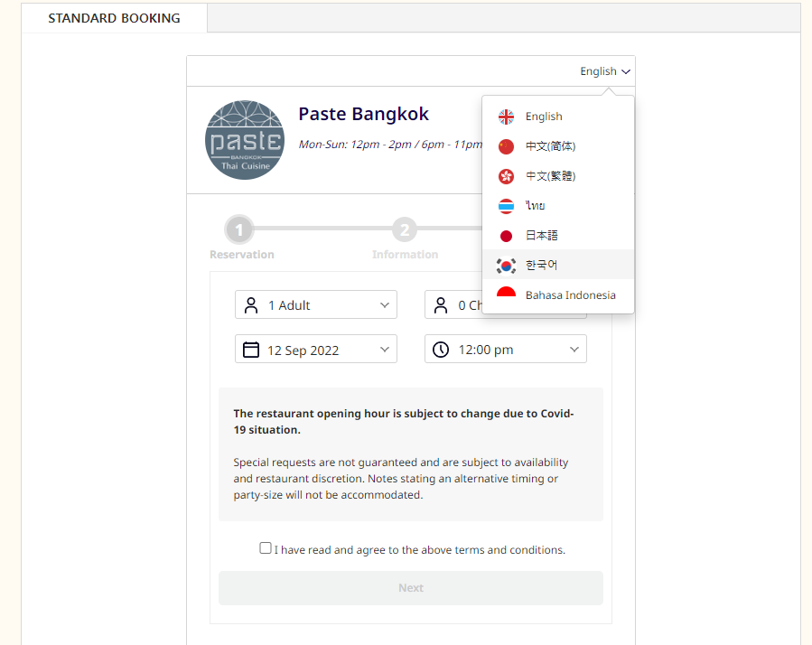Click the Covid-19 opening hour notice
The width and height of the screenshot is (812, 645).
(x=404, y=422)
